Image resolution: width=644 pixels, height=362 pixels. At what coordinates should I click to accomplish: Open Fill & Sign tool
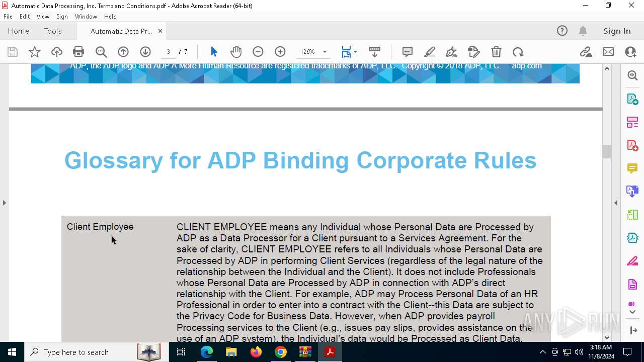pos(474,52)
